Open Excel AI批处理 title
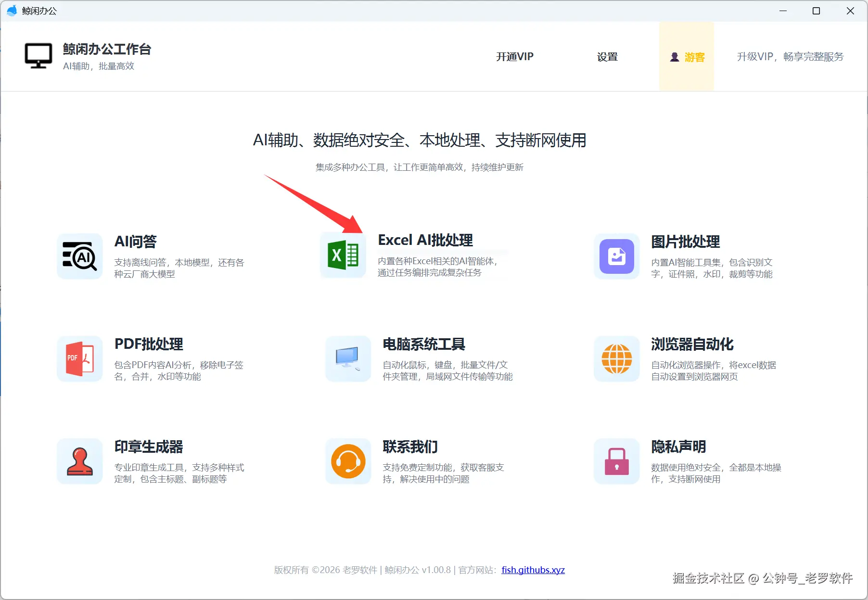Viewport: 868px width, 600px height. pyautogui.click(x=425, y=240)
